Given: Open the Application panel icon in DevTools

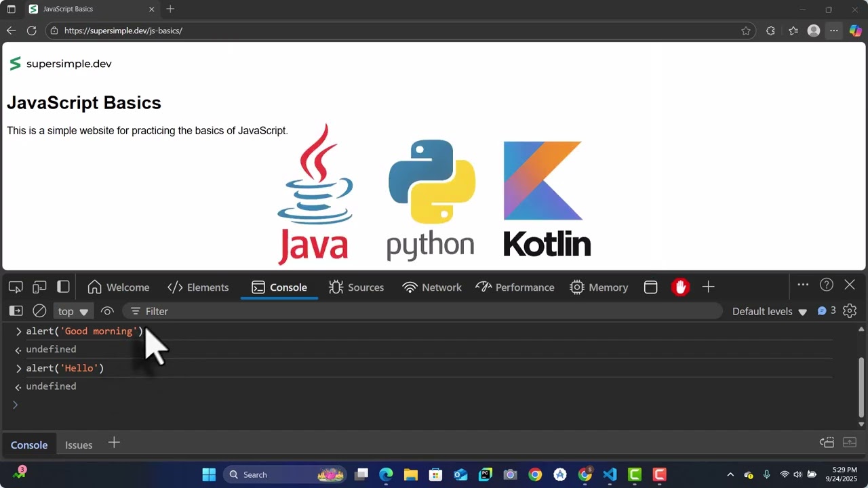Looking at the screenshot, I should [x=651, y=287].
